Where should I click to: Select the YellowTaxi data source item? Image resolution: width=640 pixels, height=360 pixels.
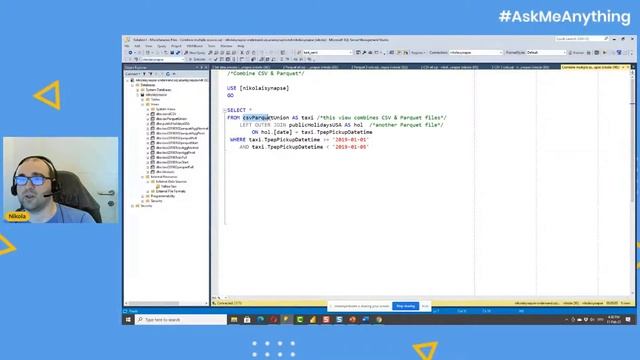169,187
